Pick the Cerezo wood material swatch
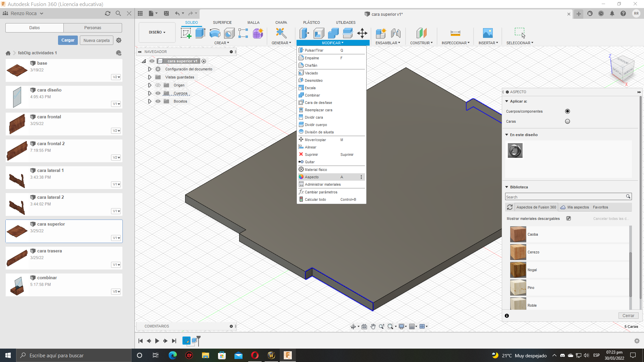Screen dimensions: 644x362 pyautogui.click(x=518, y=252)
